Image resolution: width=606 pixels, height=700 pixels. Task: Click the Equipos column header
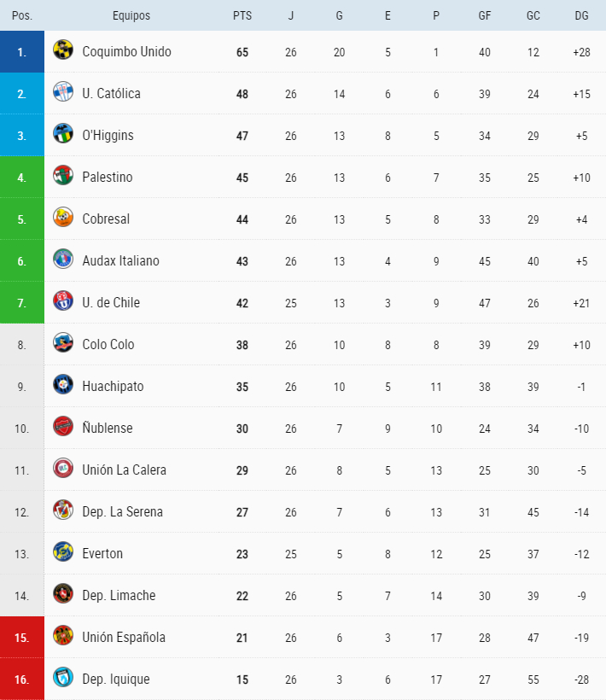tap(131, 15)
